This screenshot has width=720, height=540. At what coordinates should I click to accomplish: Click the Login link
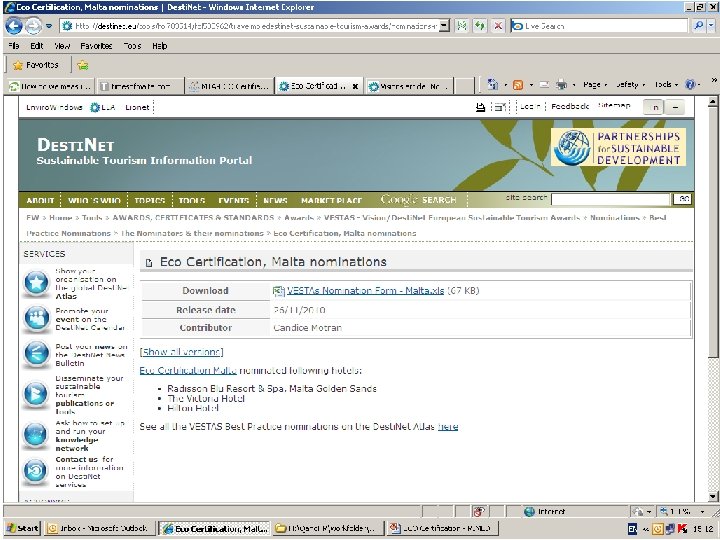(530, 107)
